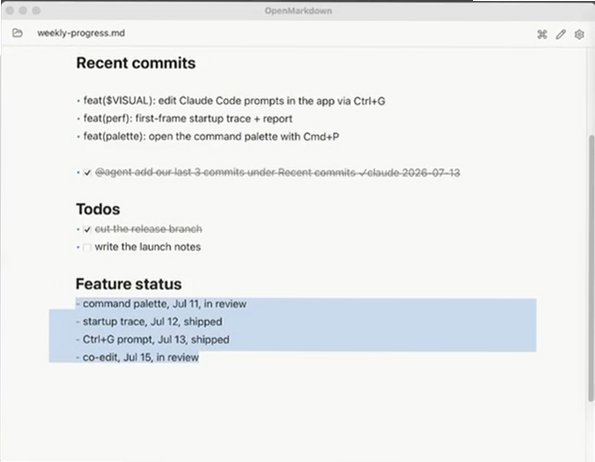Screen dimensions: 595x462
Task: Open settings via the gear icon
Action: pos(579,35)
